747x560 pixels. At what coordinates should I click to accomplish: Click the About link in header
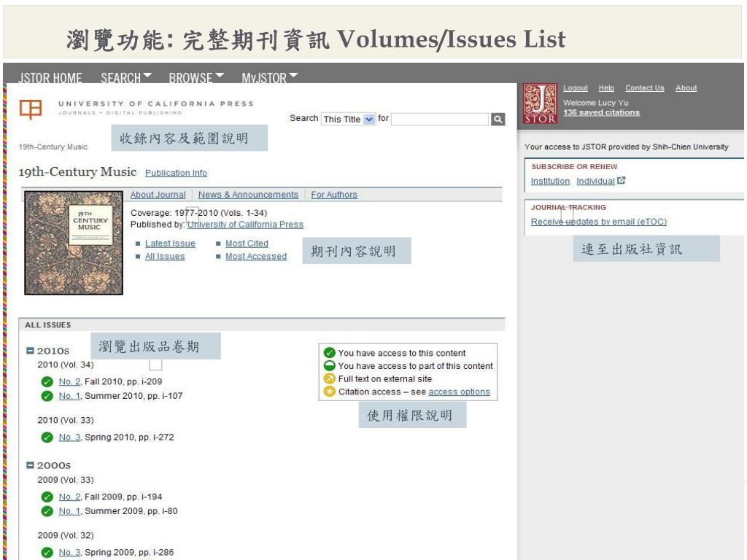686,88
